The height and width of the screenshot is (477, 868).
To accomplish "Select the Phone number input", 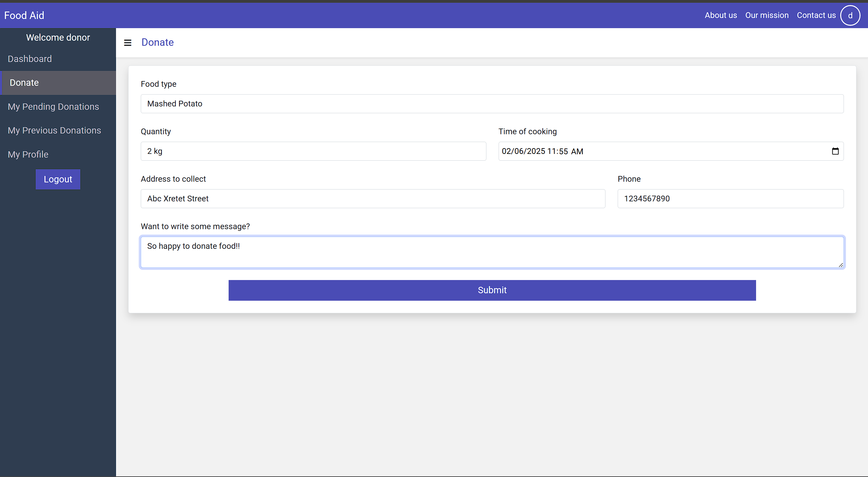I will 730,199.
